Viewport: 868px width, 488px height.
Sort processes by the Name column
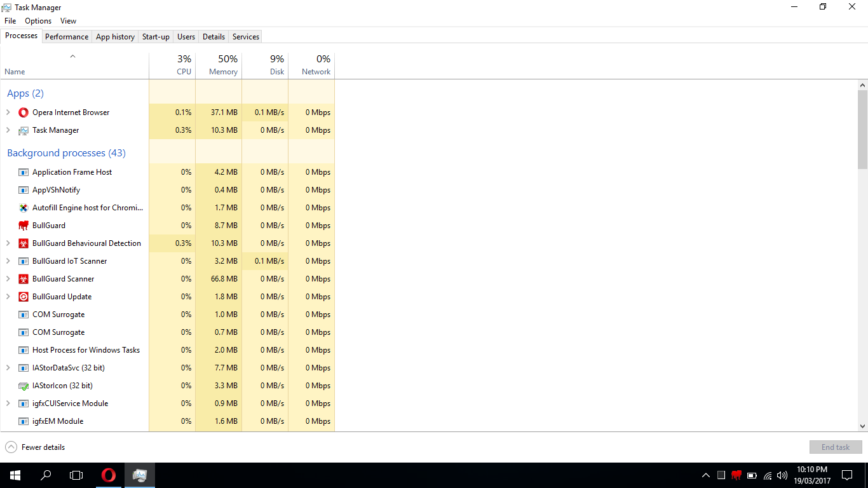click(x=74, y=65)
